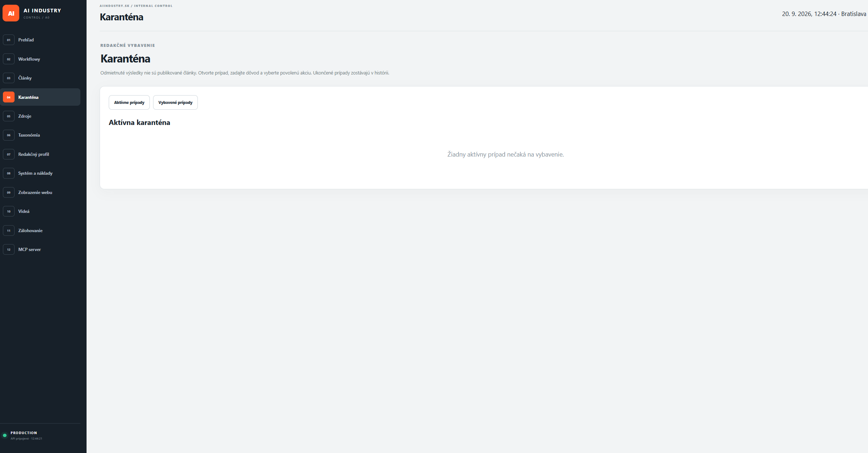Viewport: 868px width, 453px height.
Task: Open the Články page
Action: pos(40,78)
